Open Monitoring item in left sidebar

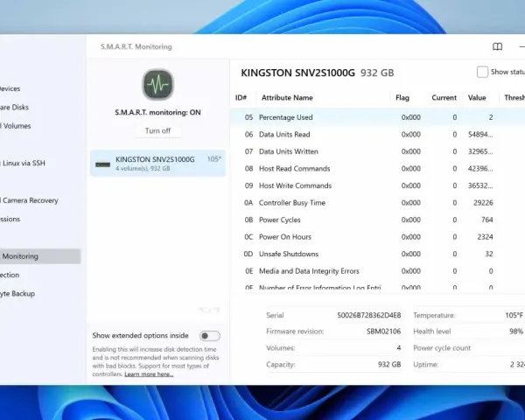click(x=40, y=256)
